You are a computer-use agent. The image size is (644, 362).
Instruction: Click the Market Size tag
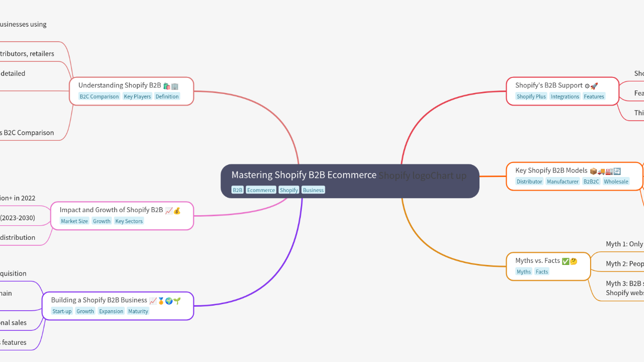[74, 221]
